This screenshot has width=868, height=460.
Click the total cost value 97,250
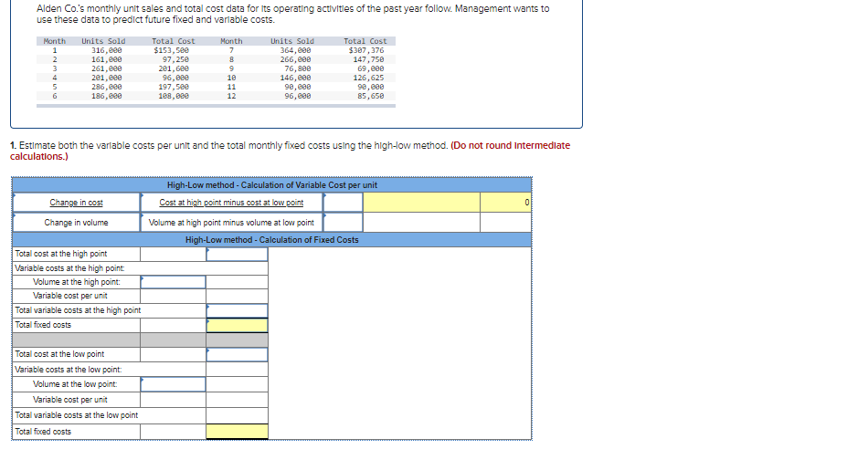tap(175, 59)
